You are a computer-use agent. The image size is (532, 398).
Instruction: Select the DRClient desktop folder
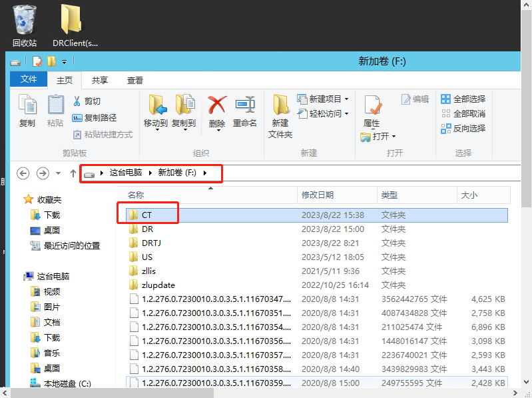75,26
